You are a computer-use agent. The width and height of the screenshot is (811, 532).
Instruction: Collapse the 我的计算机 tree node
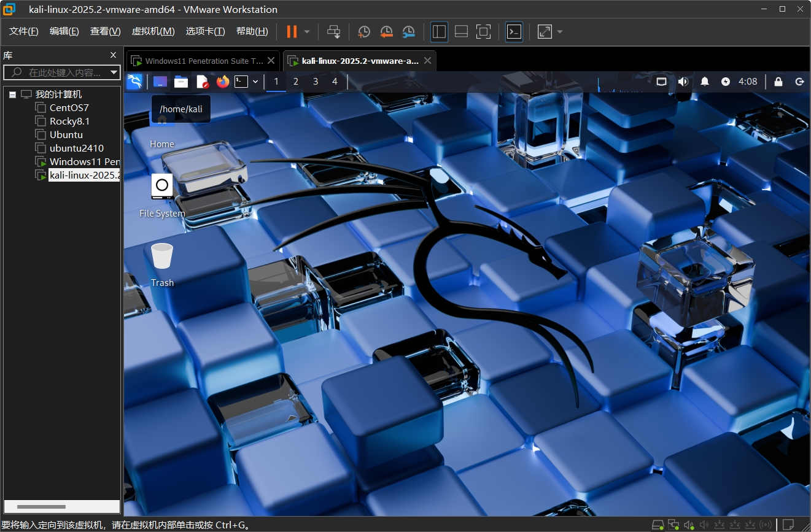(12, 95)
